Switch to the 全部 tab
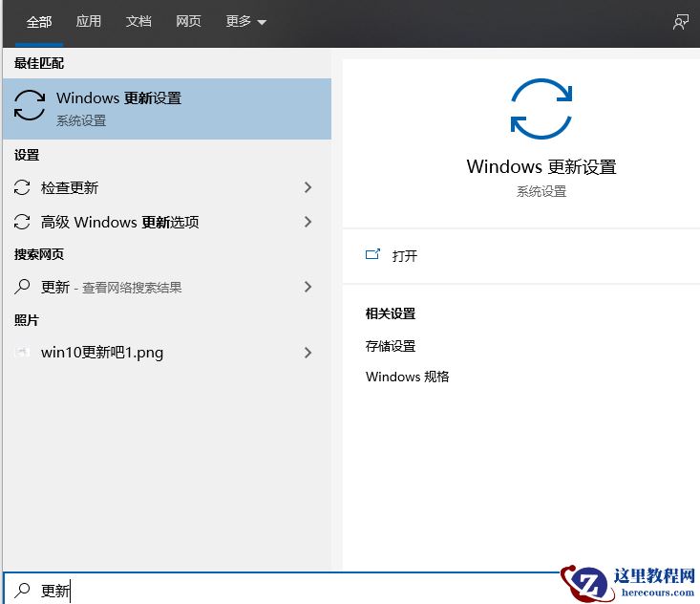700x604 pixels. [x=39, y=21]
